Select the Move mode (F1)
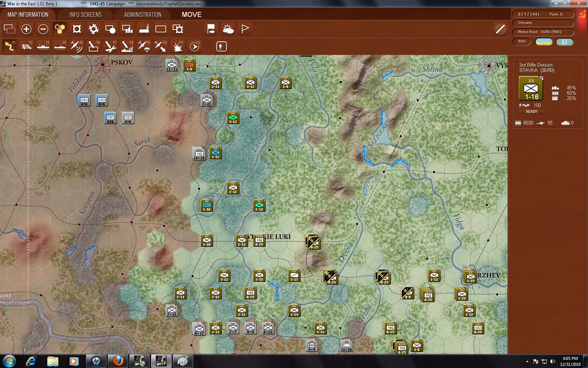588x368 pixels. pyautogui.click(x=9, y=46)
